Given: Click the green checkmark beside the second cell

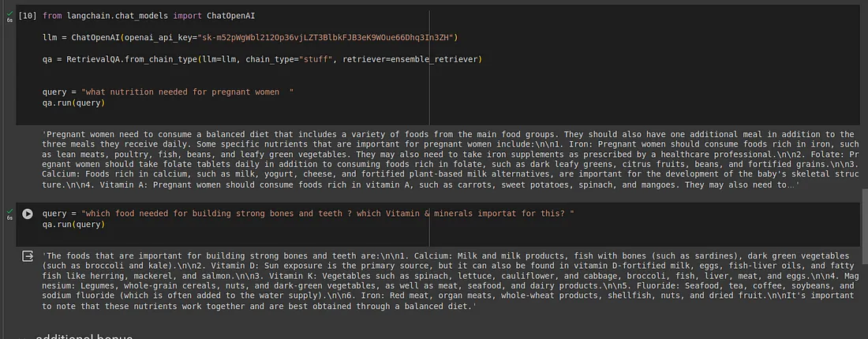Looking at the screenshot, I should tap(10, 211).
